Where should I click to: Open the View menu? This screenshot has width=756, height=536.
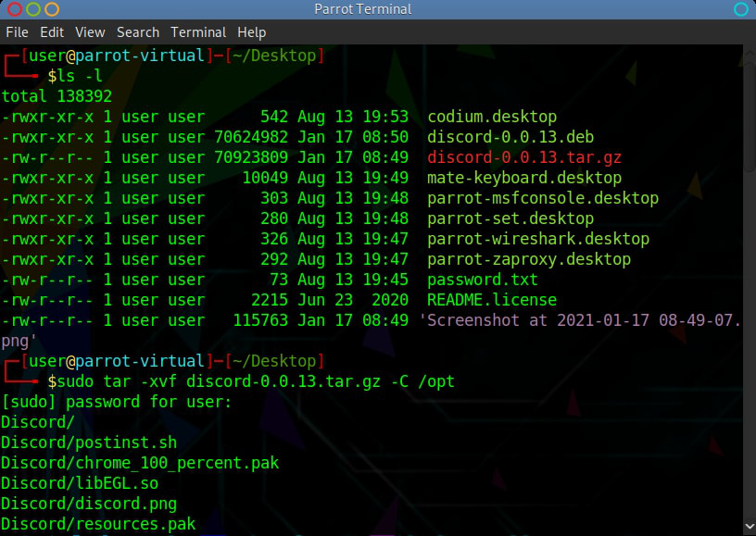coord(90,32)
